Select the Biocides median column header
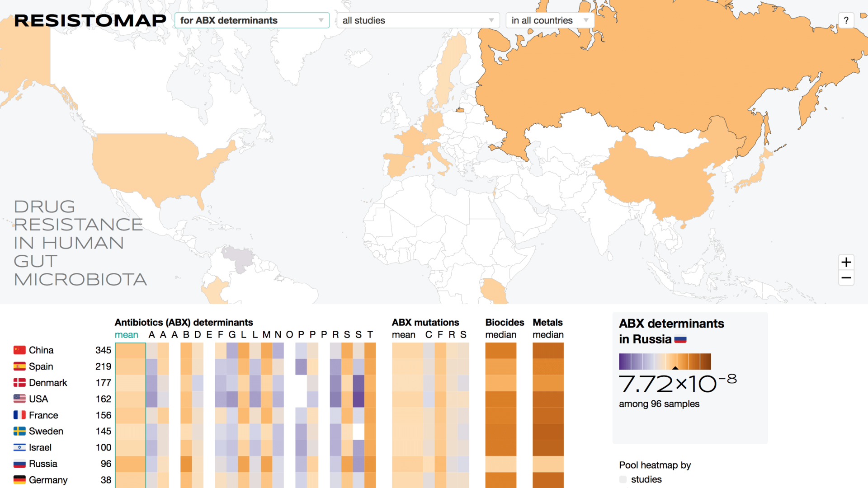This screenshot has width=868, height=488. click(500, 335)
